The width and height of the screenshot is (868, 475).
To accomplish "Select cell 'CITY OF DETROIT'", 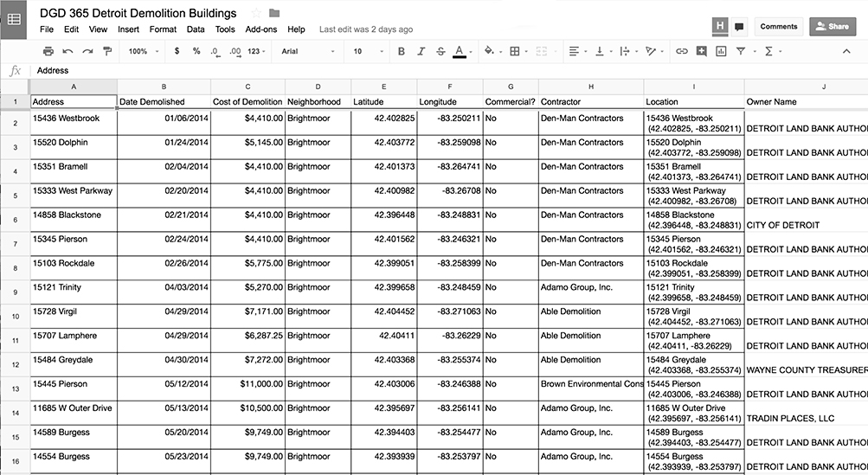I will (x=806, y=220).
